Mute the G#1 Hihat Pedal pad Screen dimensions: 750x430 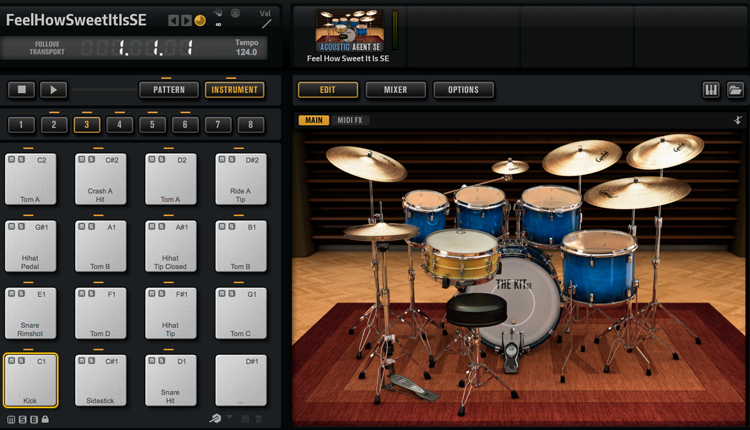(11, 226)
